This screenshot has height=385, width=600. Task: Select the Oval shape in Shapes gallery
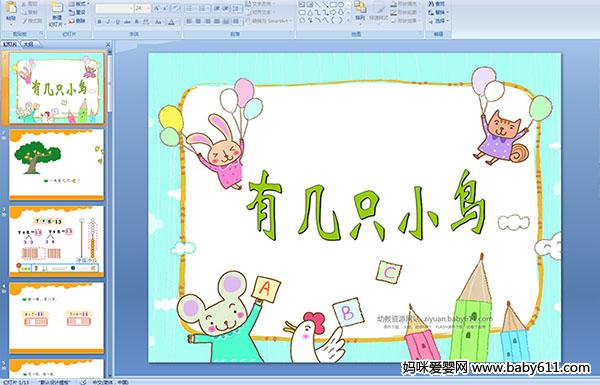tap(341, 5)
